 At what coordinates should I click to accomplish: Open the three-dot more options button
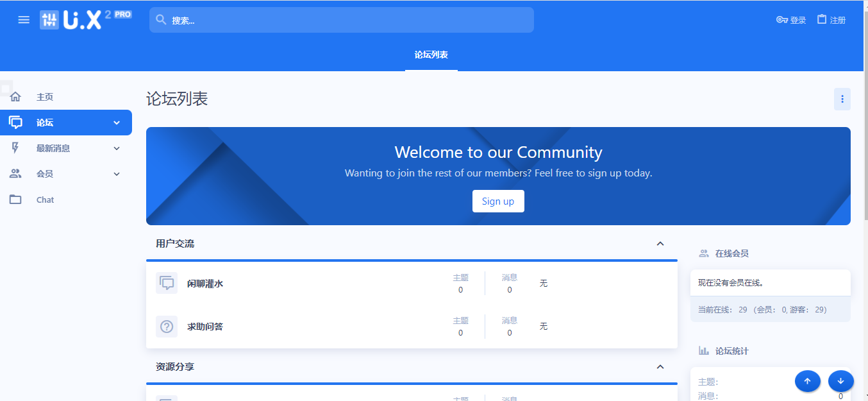coord(842,99)
